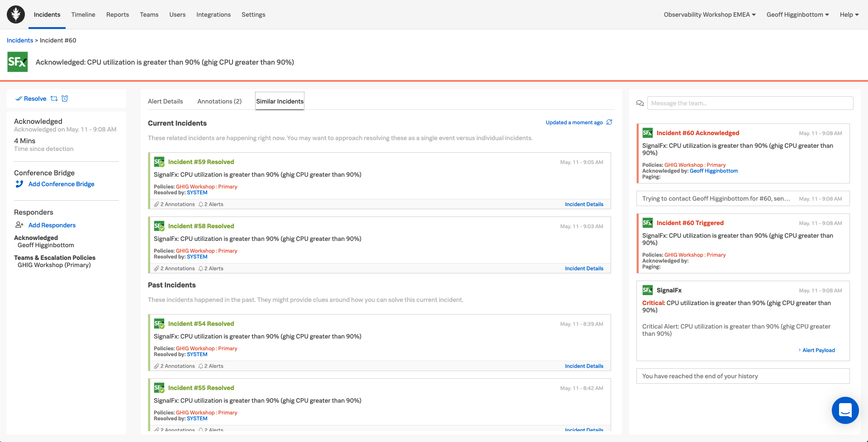Click the VictorOps home logo icon
The image size is (868, 442).
[x=16, y=14]
